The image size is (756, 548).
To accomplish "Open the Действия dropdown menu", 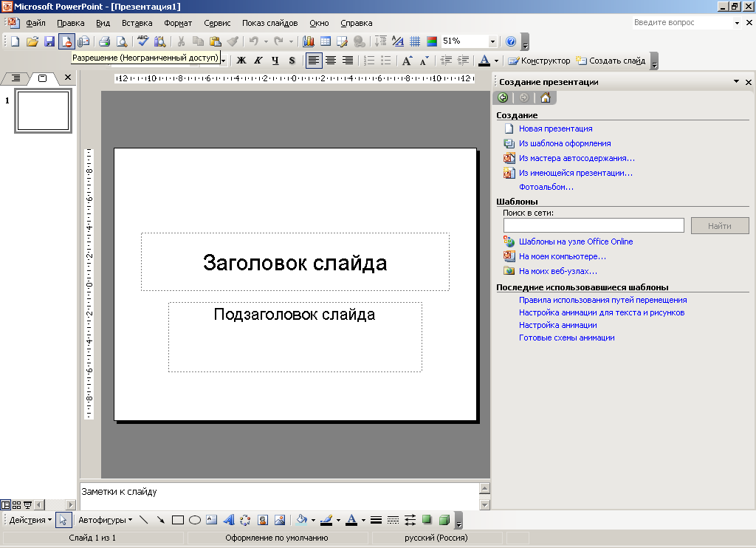I will [x=30, y=520].
